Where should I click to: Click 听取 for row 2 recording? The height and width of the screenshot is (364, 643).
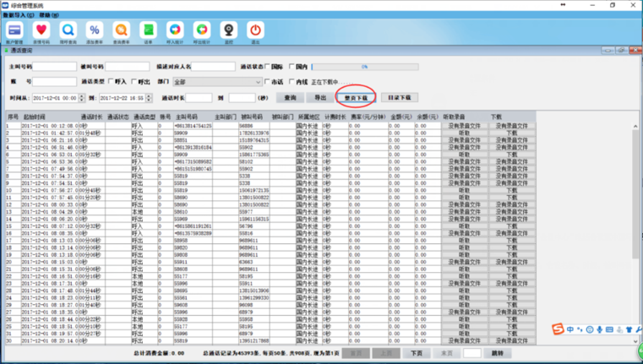(x=465, y=133)
